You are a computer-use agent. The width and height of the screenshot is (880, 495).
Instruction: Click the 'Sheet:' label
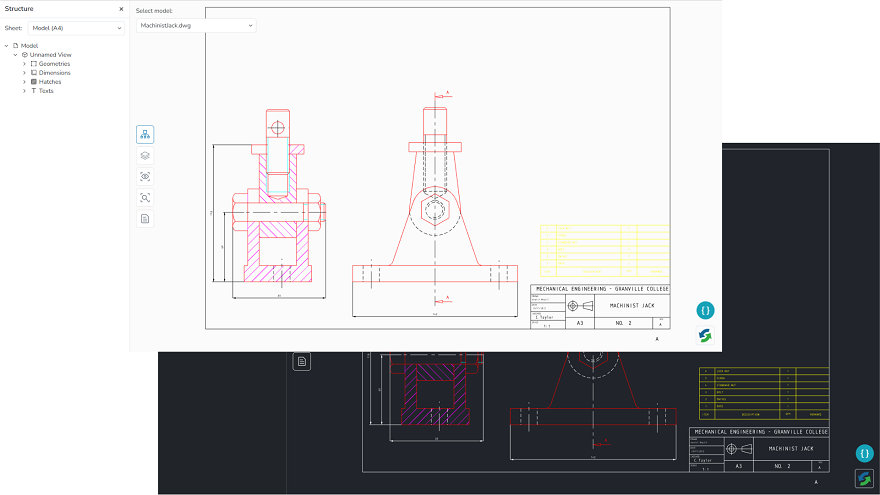tap(13, 28)
